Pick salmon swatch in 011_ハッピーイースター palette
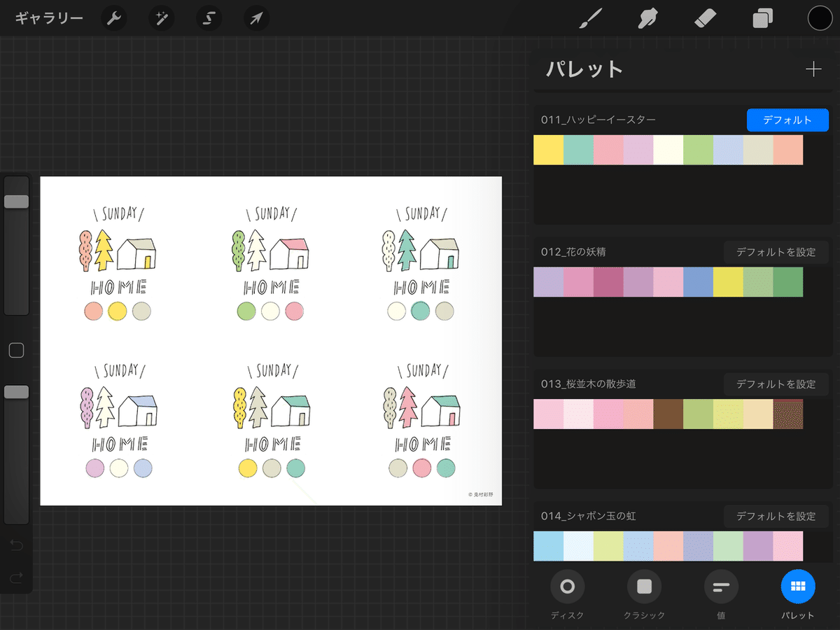 click(x=788, y=150)
